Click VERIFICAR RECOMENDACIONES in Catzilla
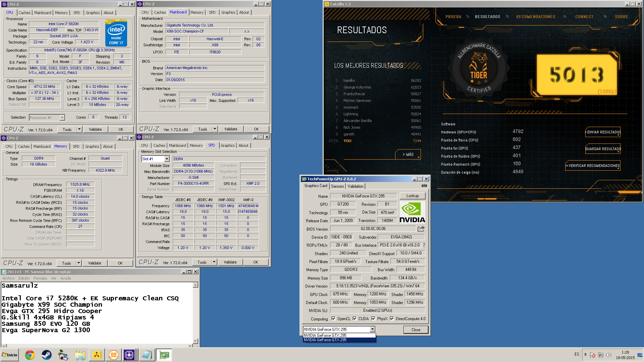Image resolution: width=644 pixels, height=362 pixels. 593,166
